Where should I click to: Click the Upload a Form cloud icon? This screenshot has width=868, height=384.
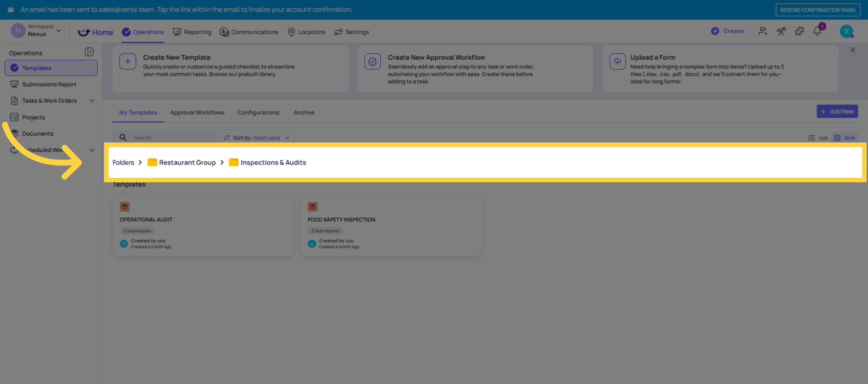(618, 62)
